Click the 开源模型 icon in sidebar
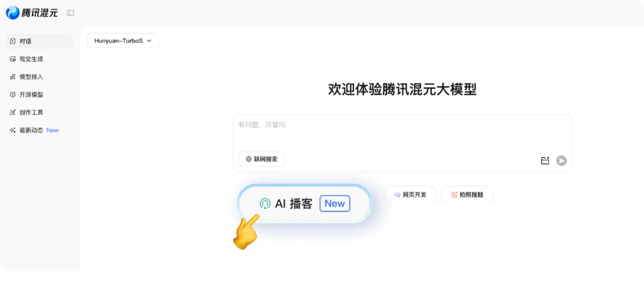Screen dimensions: 644x292 coord(13,94)
